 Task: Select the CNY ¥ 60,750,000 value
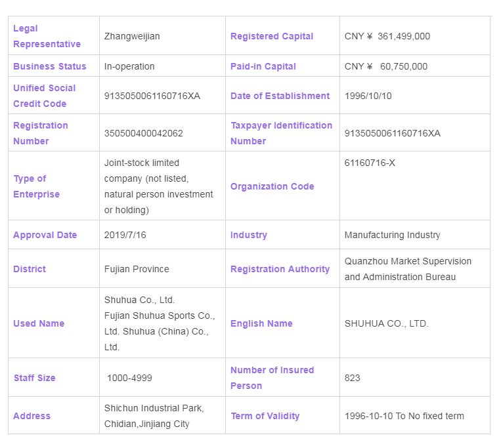[386, 66]
